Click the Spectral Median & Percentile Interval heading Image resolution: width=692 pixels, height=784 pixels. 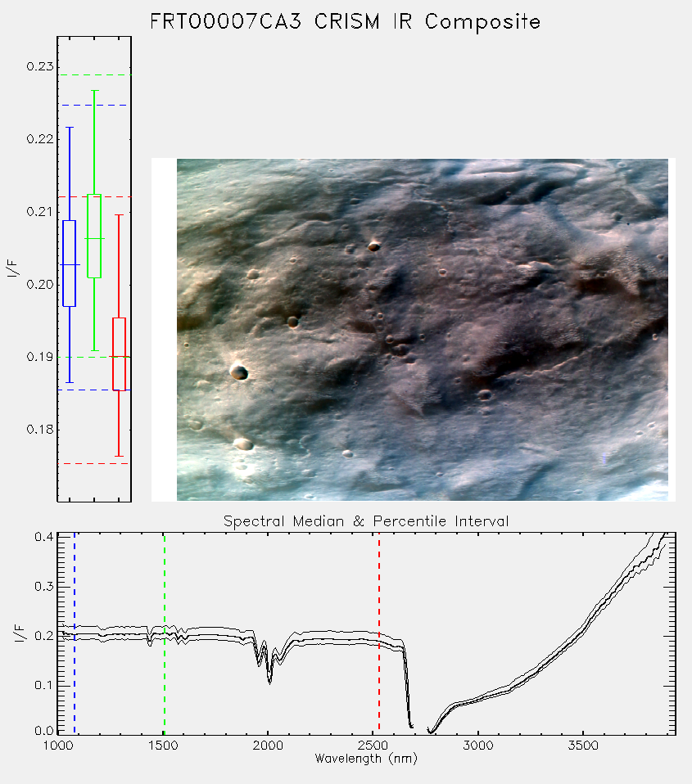(366, 521)
